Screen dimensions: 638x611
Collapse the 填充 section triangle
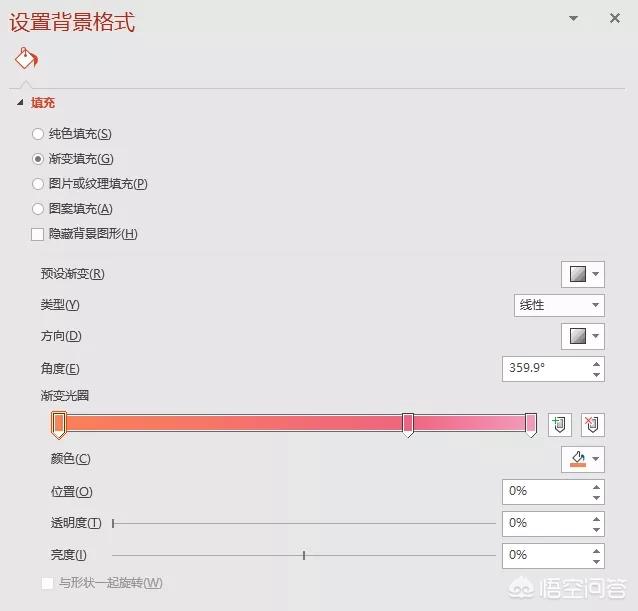(x=20, y=102)
